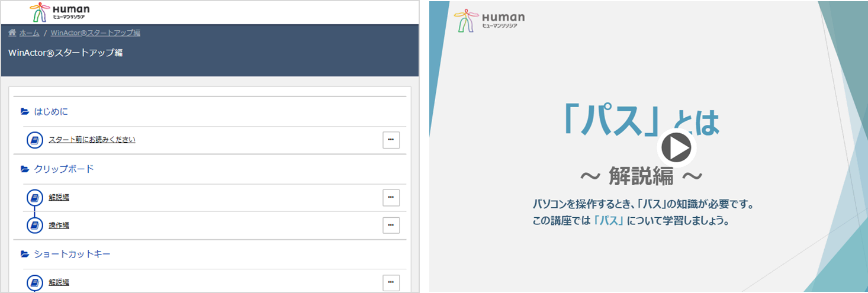This screenshot has height=293, width=868.
Task: Click the home icon in the breadcrumb
Action: tap(12, 33)
